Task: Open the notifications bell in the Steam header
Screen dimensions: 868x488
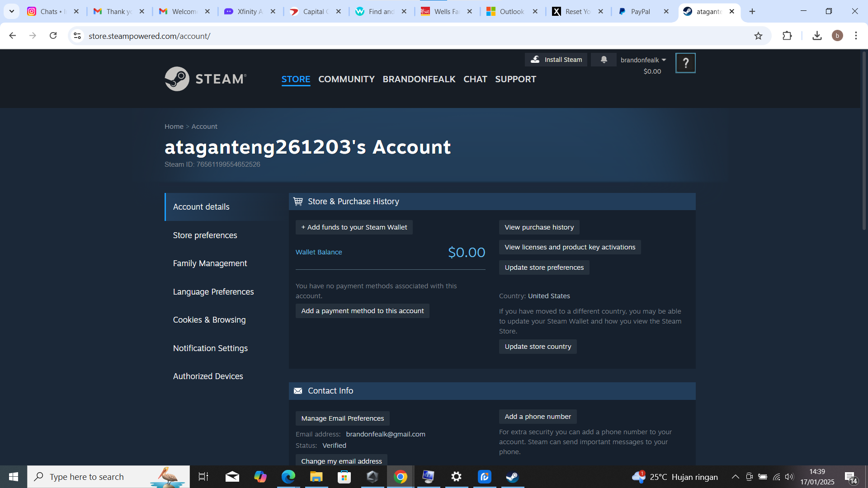Action: (604, 60)
